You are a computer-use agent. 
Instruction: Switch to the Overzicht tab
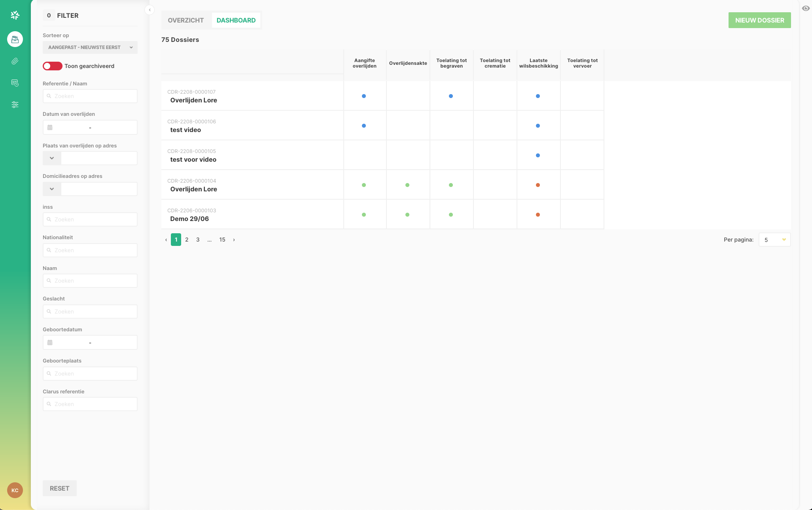[185, 20]
